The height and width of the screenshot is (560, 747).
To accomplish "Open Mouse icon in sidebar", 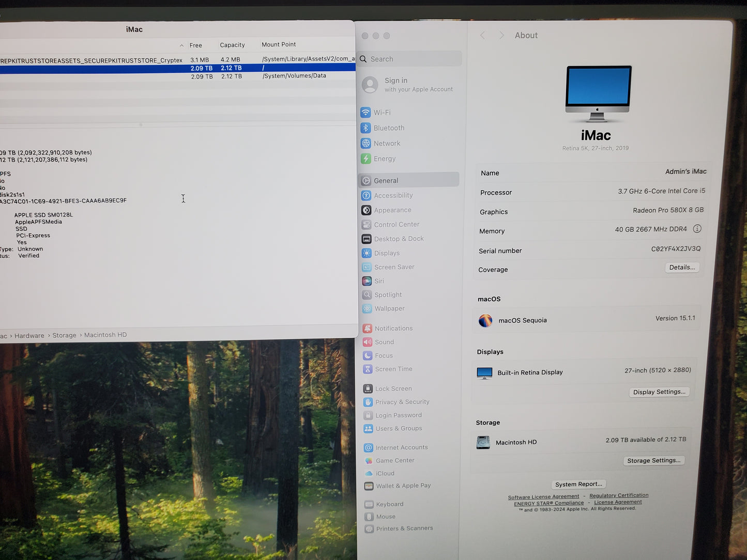I will (369, 517).
